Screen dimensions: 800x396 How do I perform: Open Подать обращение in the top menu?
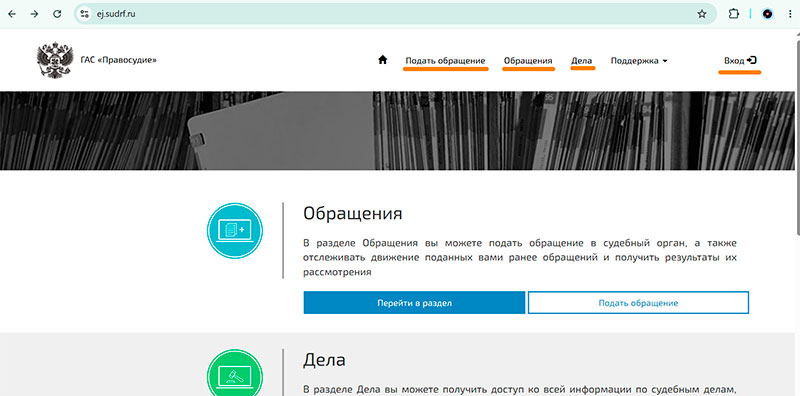pos(445,61)
